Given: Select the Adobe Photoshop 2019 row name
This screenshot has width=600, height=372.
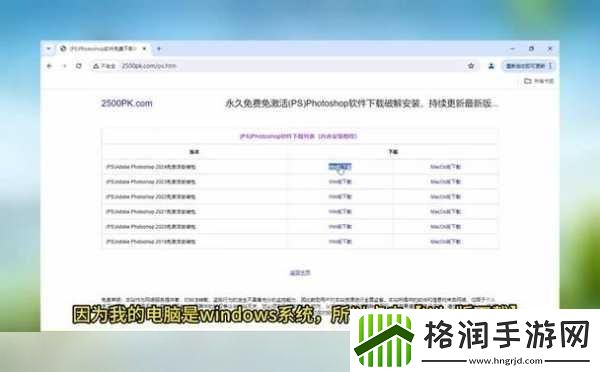Looking at the screenshot, I should pos(151,241).
